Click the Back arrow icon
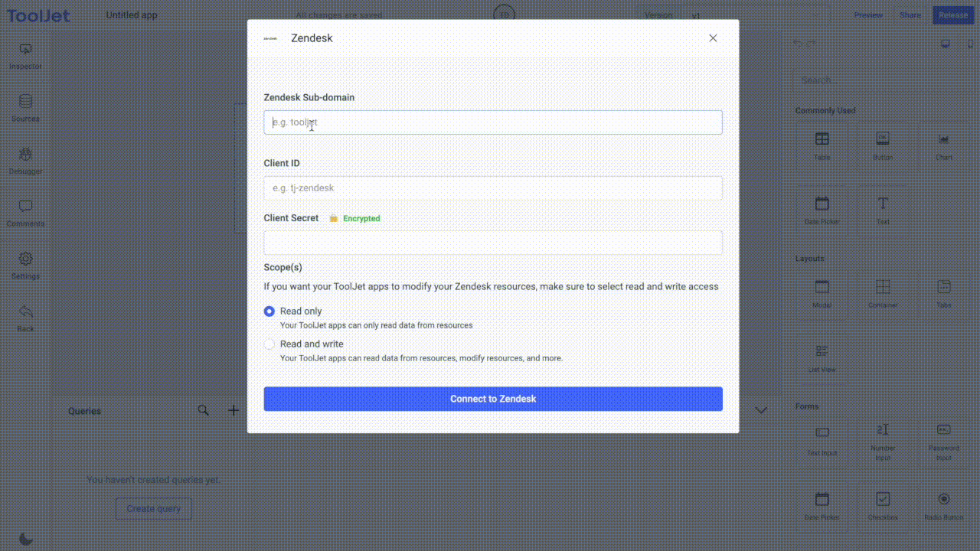The image size is (980, 551). pyautogui.click(x=25, y=312)
